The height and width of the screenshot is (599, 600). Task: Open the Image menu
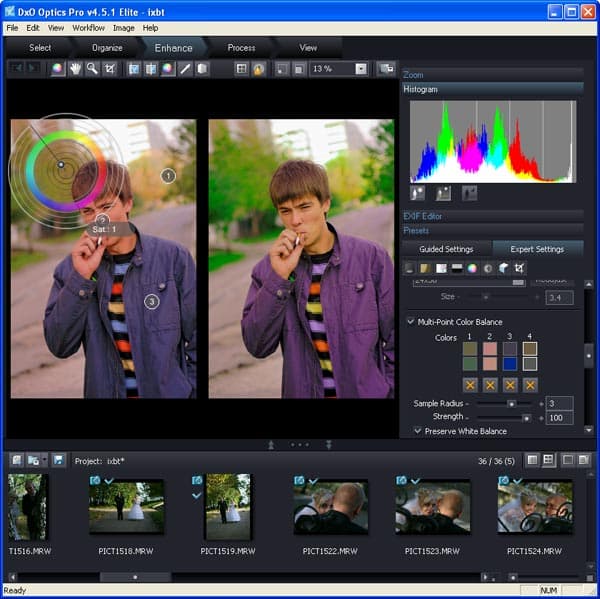124,28
